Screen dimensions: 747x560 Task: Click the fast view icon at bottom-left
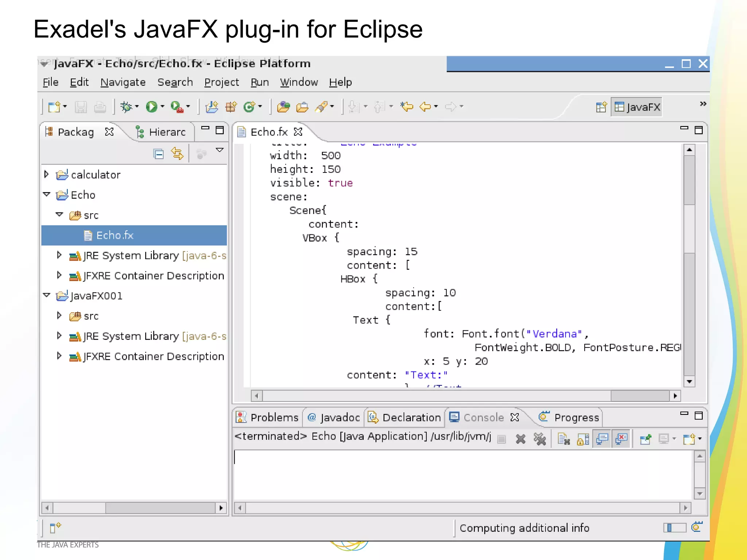click(x=55, y=527)
